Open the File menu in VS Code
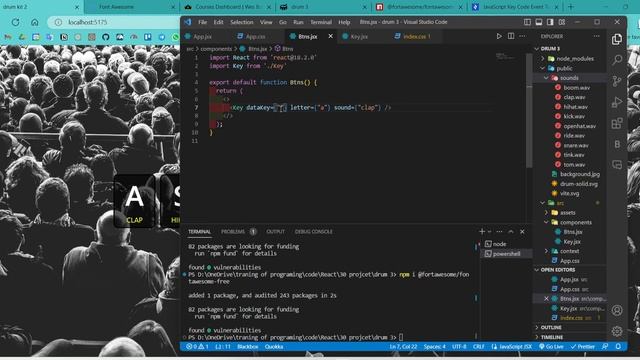This screenshot has height=360, width=640. point(202,22)
